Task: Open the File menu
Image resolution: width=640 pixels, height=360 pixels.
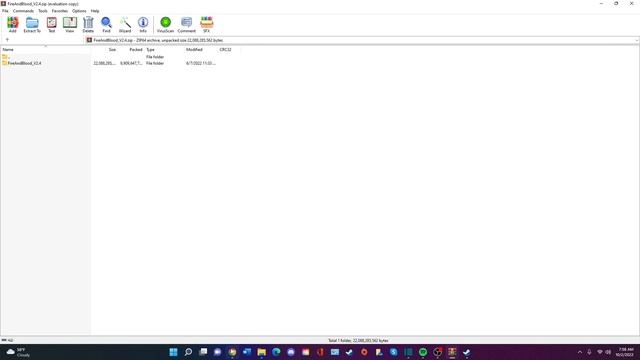Action: tap(5, 11)
